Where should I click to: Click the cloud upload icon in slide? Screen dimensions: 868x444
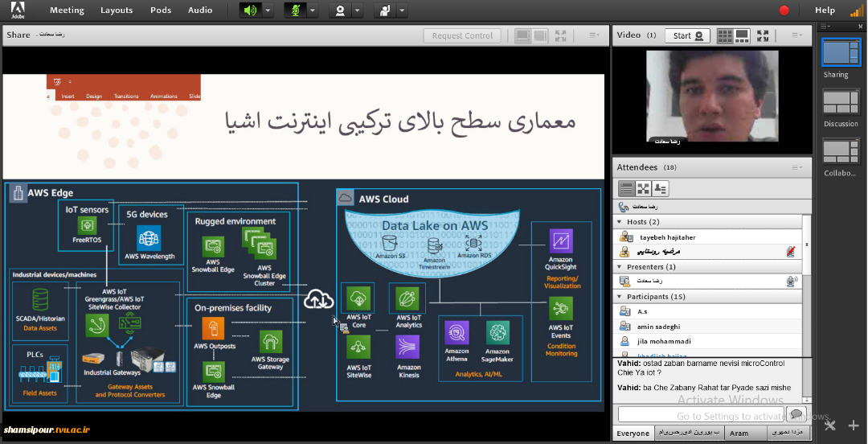(319, 299)
